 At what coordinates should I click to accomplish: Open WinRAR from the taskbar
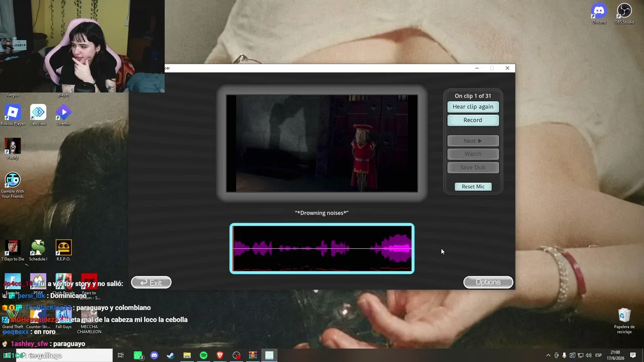(x=253, y=355)
